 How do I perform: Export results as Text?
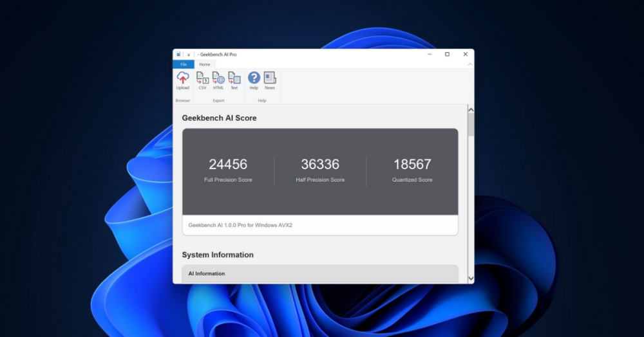(x=234, y=81)
